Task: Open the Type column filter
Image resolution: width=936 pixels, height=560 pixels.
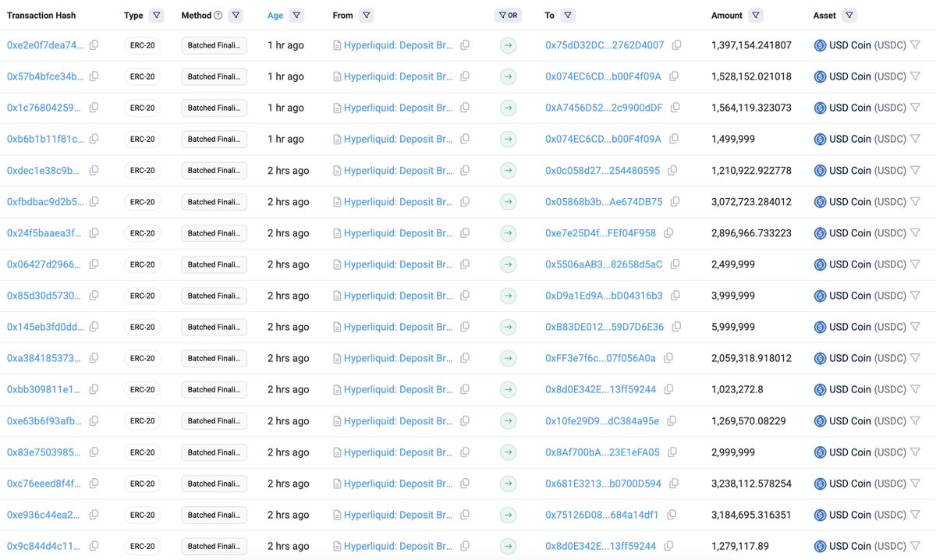Action: pos(157,15)
